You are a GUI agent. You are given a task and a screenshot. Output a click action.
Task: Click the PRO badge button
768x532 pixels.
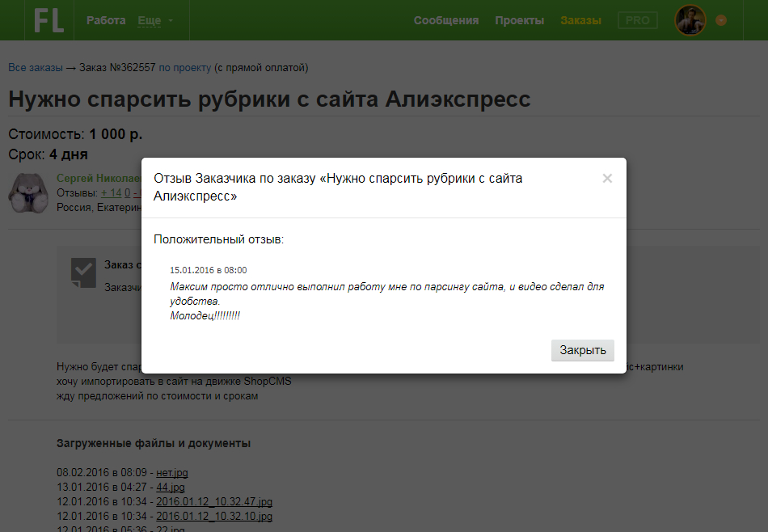pos(637,20)
